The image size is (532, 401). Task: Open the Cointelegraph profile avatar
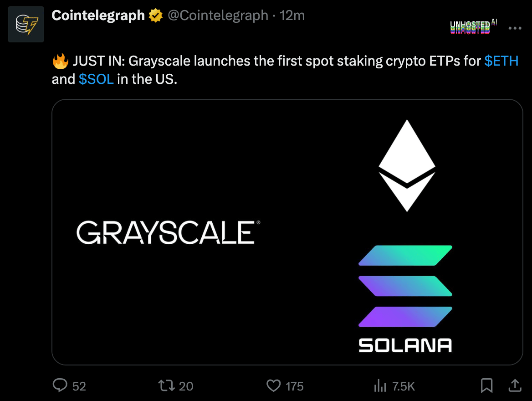(26, 24)
